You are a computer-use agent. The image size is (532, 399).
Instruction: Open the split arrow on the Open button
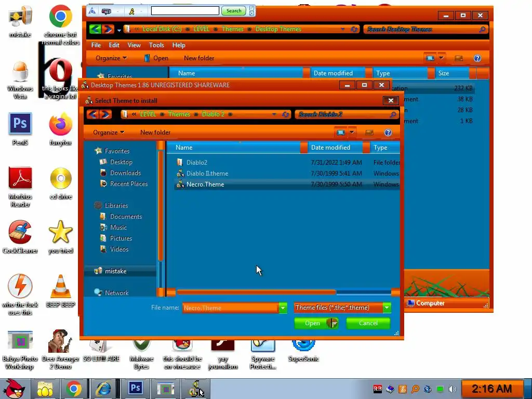click(x=334, y=323)
